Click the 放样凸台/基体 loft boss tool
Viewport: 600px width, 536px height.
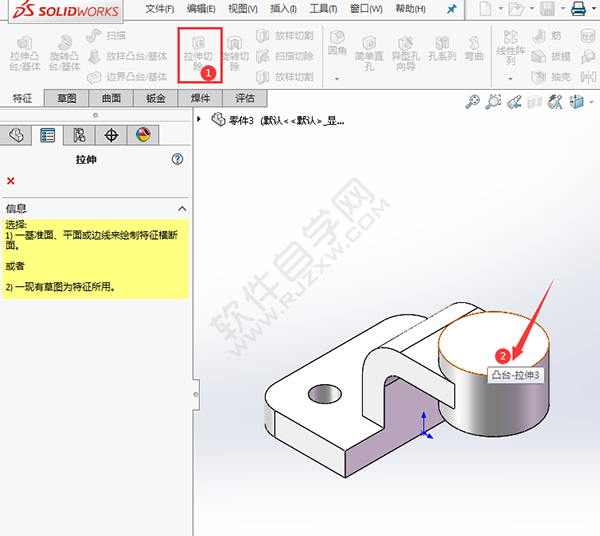[127, 56]
